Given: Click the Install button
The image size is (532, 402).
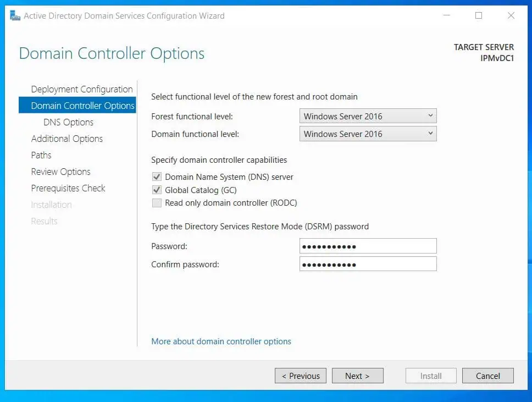Looking at the screenshot, I should pos(431,376).
